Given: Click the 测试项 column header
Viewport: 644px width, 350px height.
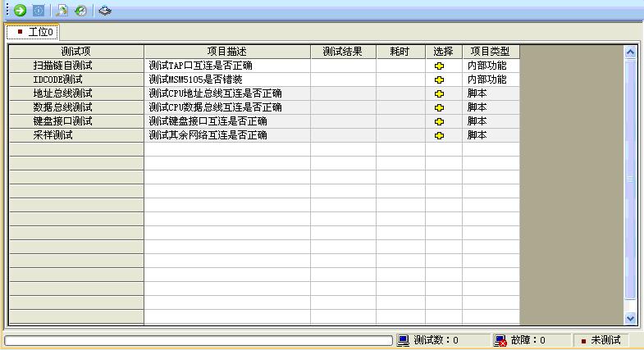Looking at the screenshot, I should point(76,52).
